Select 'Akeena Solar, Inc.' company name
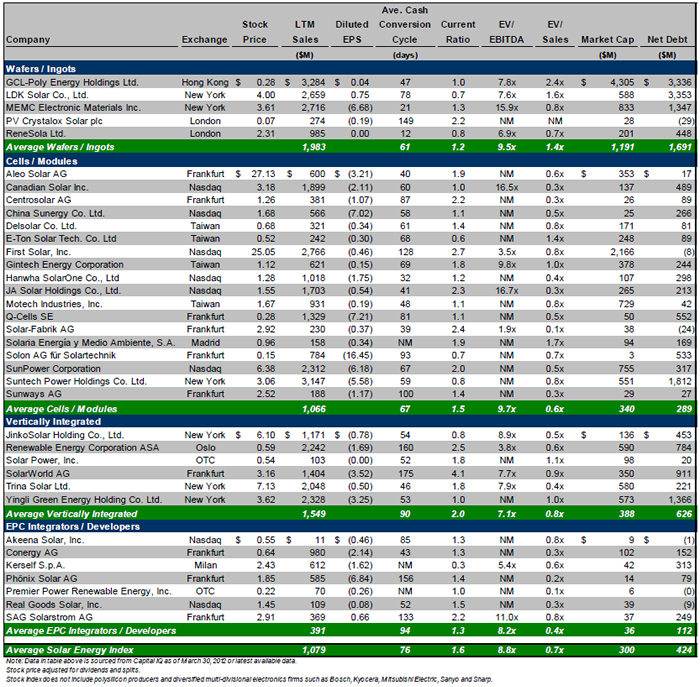 coord(45,540)
